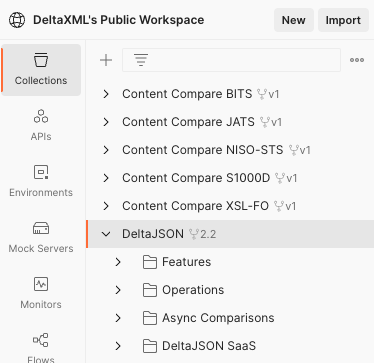This screenshot has height=363, width=374.
Task: Click the Import button
Action: pyautogui.click(x=343, y=20)
